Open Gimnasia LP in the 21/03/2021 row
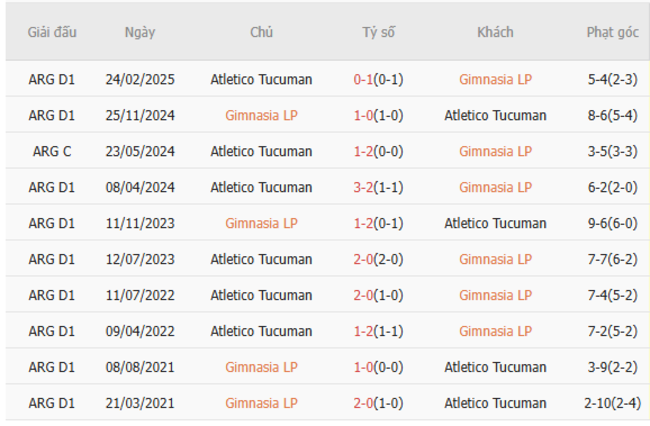 (x=261, y=403)
